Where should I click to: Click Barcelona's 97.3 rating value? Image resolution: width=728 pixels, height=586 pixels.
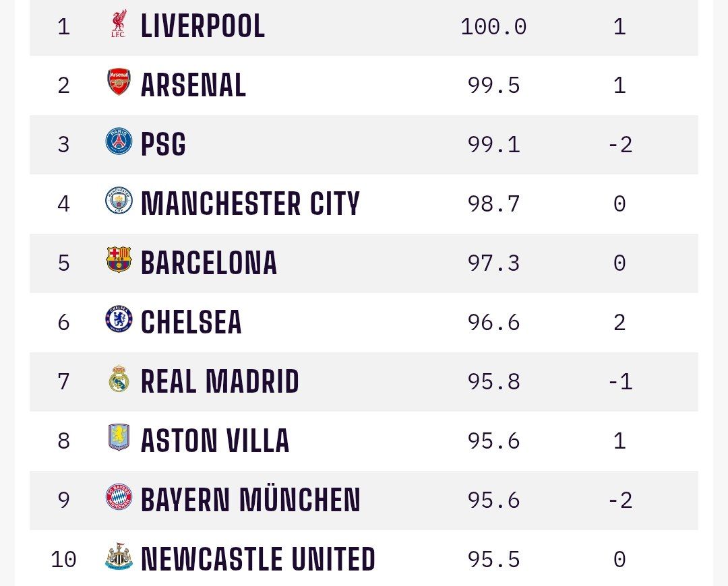coord(493,263)
